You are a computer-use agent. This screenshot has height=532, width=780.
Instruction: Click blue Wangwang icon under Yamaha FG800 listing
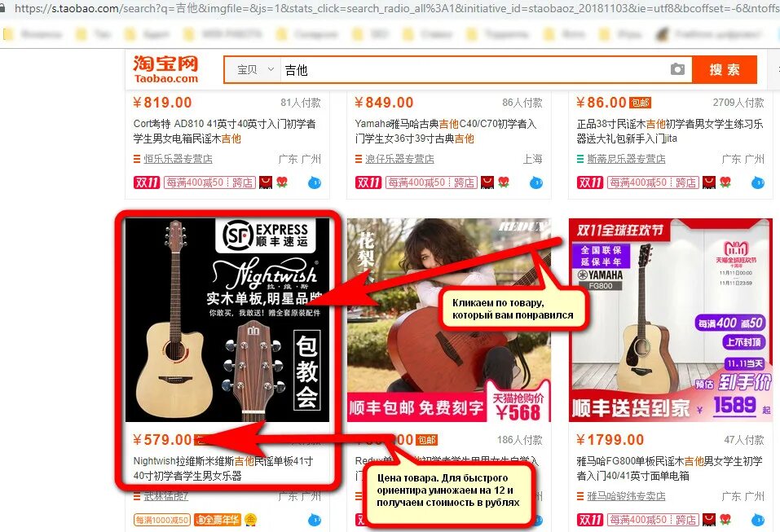[x=758, y=520]
